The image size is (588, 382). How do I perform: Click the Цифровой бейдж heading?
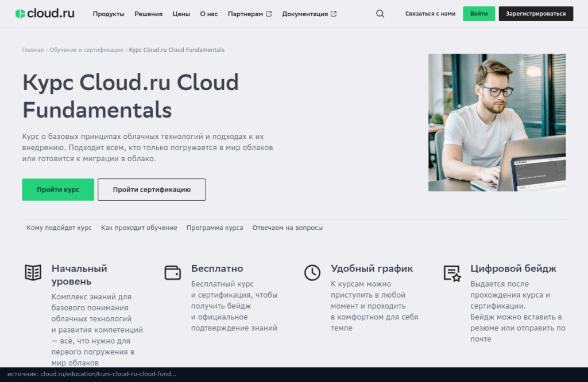tap(513, 268)
